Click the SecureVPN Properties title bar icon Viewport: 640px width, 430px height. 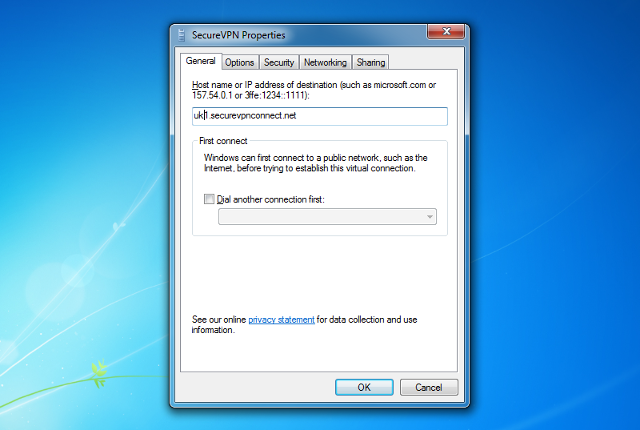(x=182, y=35)
